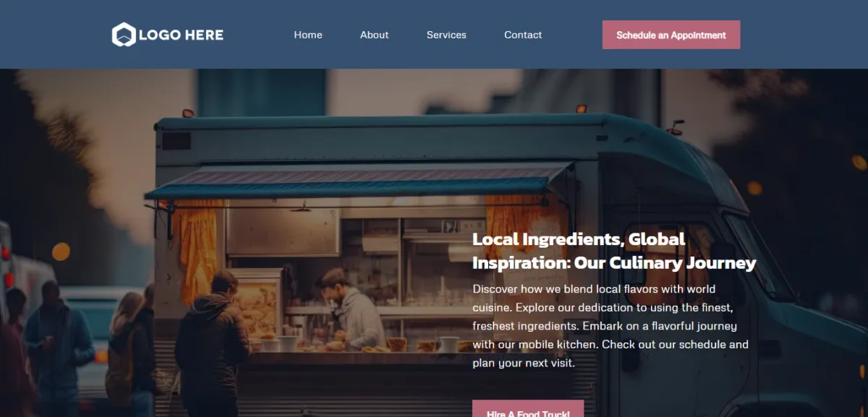
Task: Select the Local Ingredients, Global Inspiration heading
Action: (614, 251)
